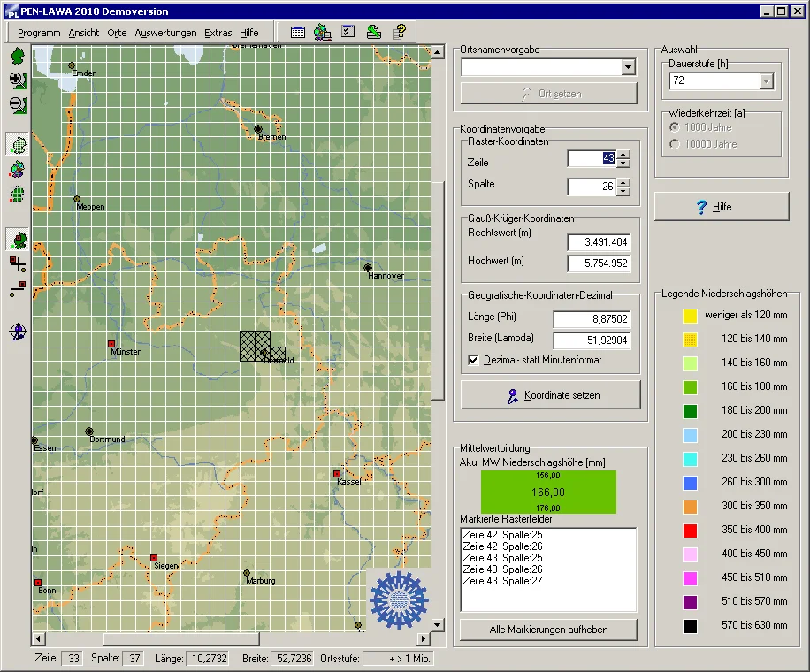This screenshot has width=810, height=672.
Task: Switch to the coarse grid Germany view
Action: pos(18,195)
